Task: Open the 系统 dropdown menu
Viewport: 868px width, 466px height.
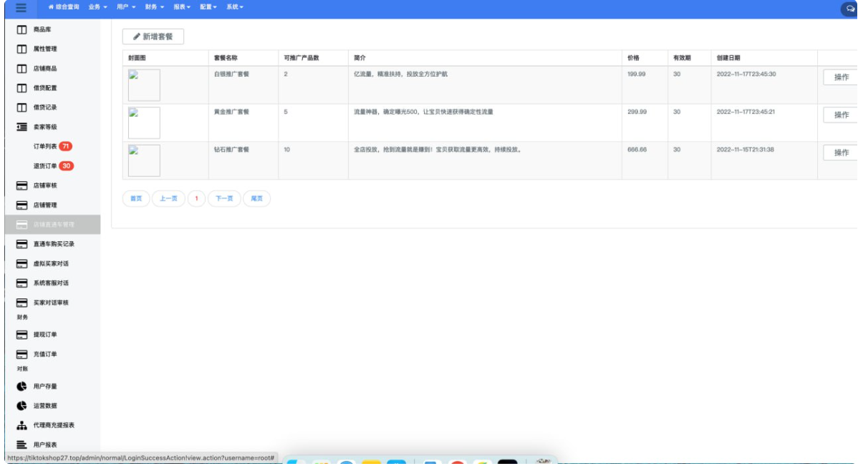Action: pos(234,7)
